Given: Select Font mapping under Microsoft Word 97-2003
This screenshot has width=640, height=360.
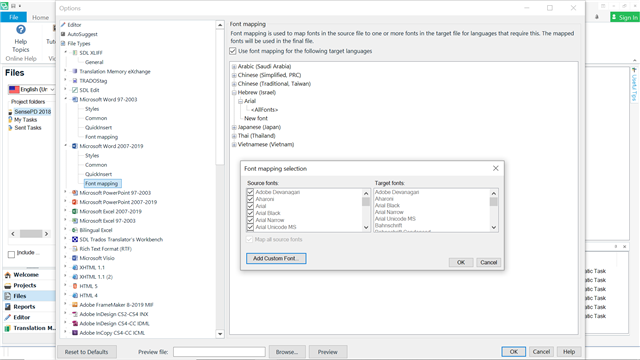Looking at the screenshot, I should click(101, 137).
